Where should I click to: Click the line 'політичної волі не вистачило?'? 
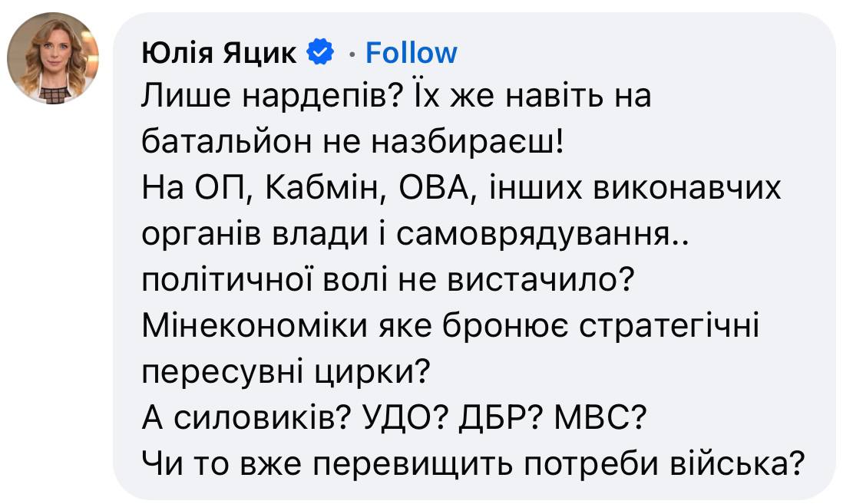pyautogui.click(x=388, y=278)
